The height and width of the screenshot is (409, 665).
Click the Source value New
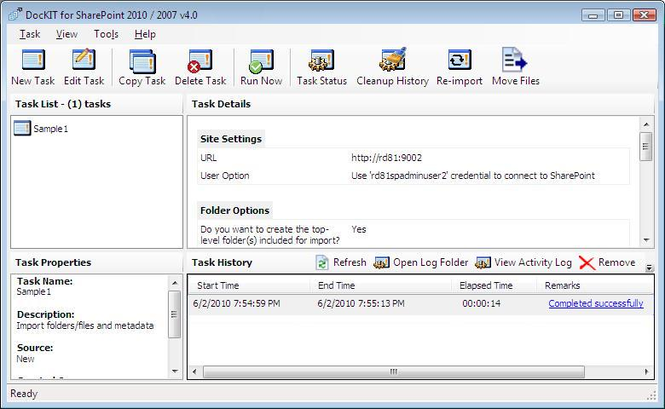click(25, 359)
